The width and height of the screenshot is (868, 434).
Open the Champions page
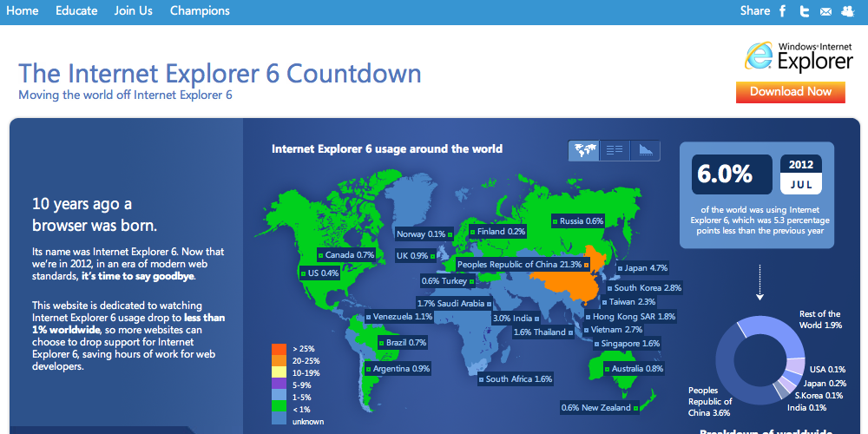coord(200,11)
